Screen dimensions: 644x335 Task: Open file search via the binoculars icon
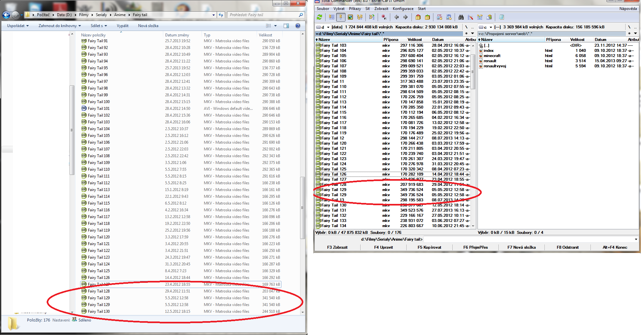click(461, 17)
